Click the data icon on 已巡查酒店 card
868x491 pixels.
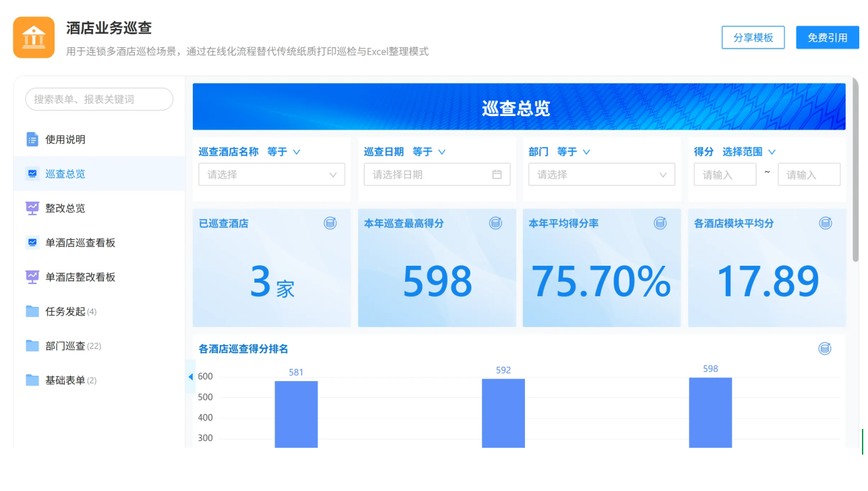point(330,223)
